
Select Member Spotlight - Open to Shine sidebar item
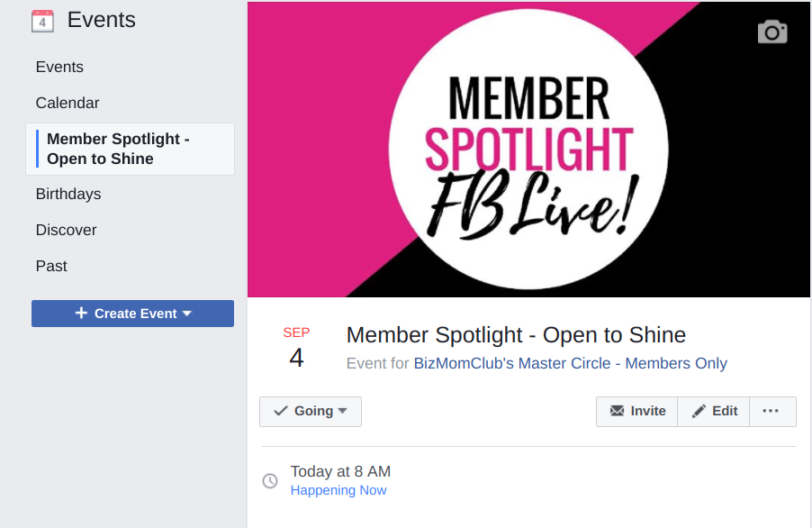click(x=118, y=149)
